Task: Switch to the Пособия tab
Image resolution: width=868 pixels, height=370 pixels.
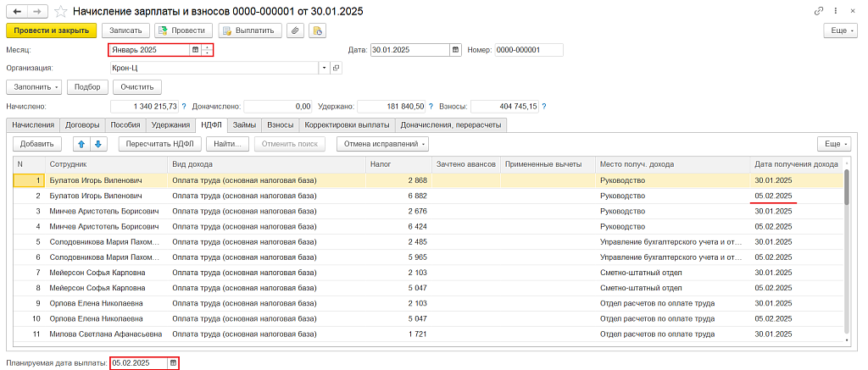Action: pyautogui.click(x=125, y=125)
